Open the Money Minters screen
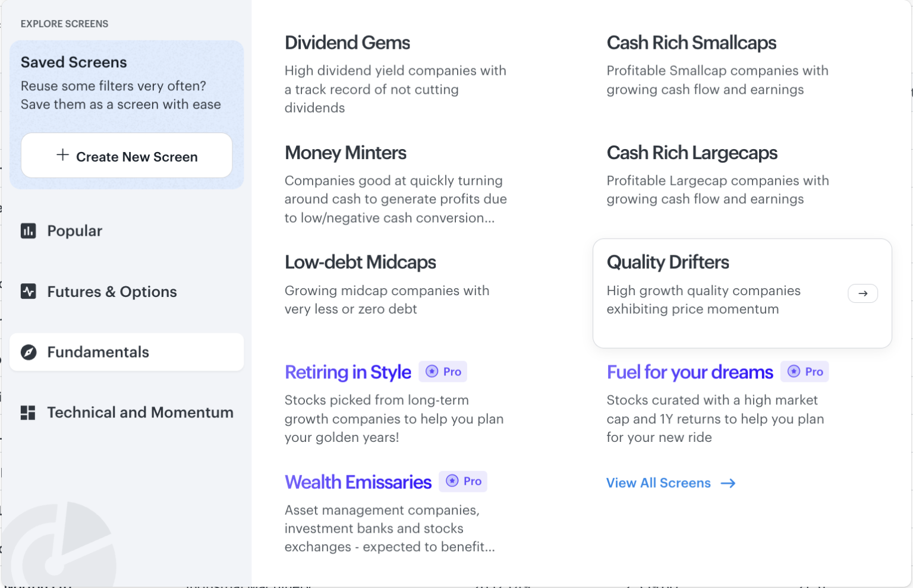913x588 pixels. (346, 153)
